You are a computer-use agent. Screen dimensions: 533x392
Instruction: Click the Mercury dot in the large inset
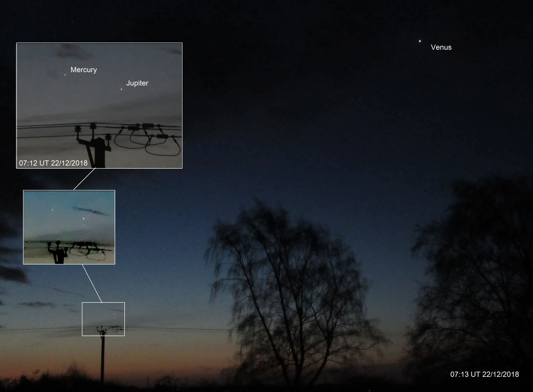click(x=65, y=75)
